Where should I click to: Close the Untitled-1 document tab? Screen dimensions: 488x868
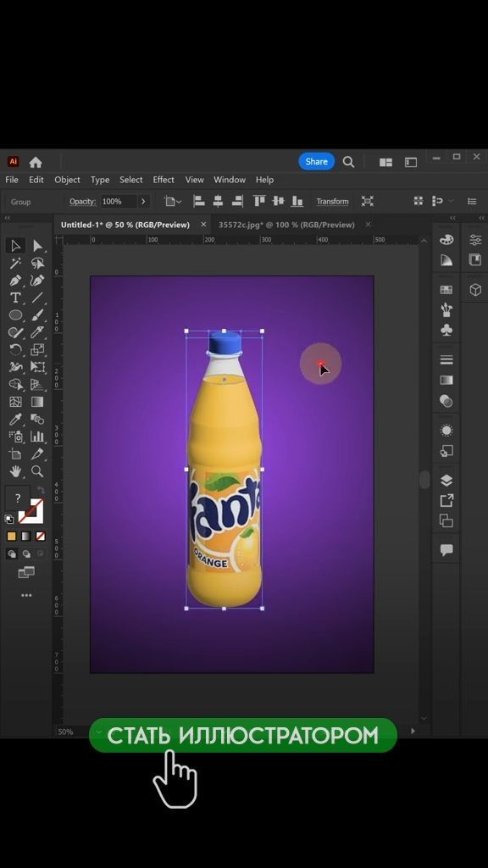click(x=203, y=225)
